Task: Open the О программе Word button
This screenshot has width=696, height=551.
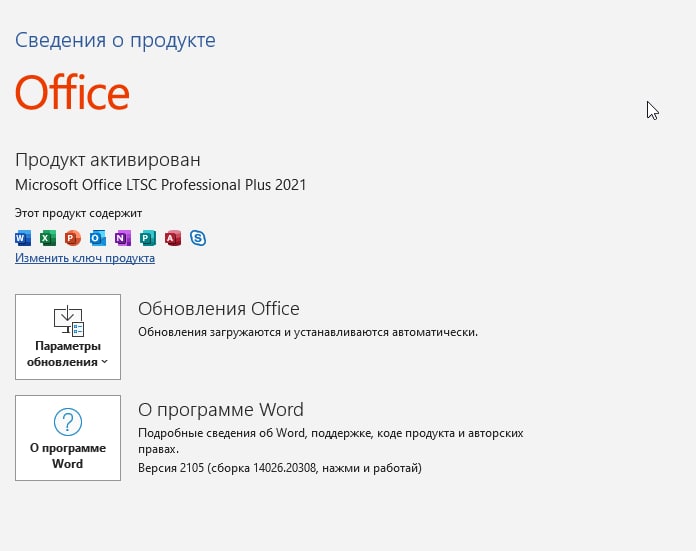Action: [x=68, y=438]
